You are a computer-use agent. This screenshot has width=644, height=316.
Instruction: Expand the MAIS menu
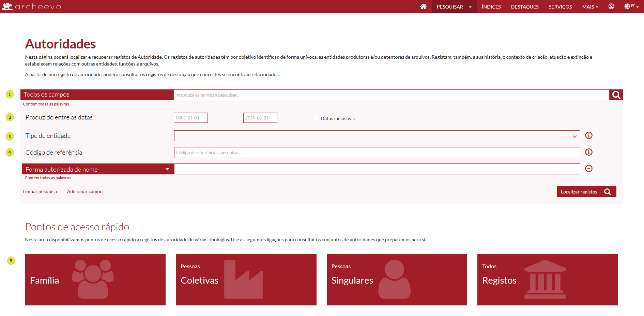click(590, 7)
